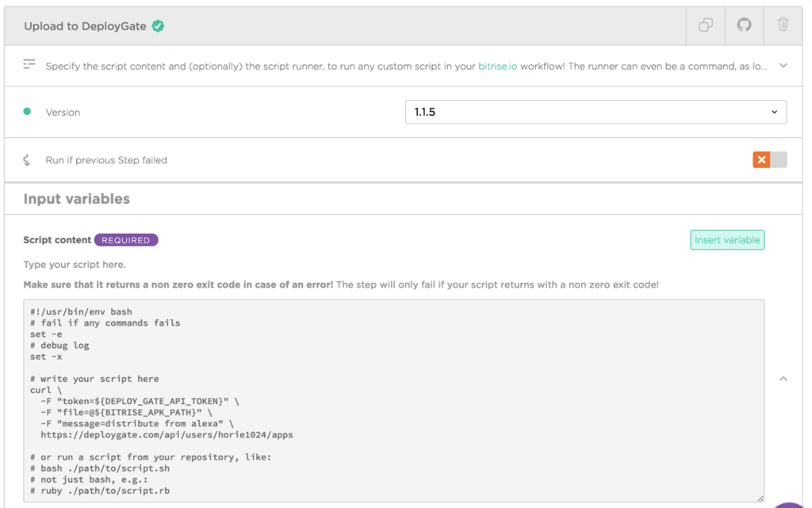Click the REQUIRED badge
Screen dimensions: 812x508
pos(126,240)
